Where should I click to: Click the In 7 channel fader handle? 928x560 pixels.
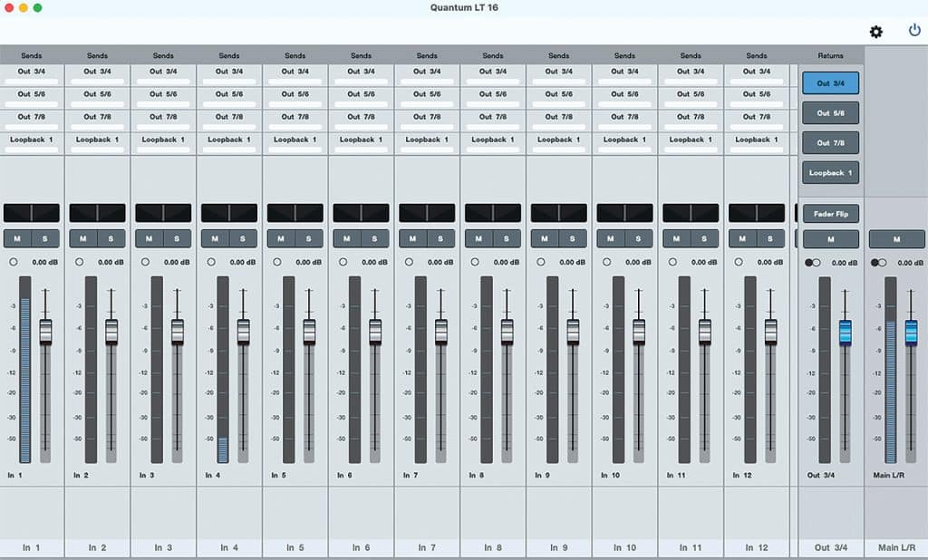[441, 332]
